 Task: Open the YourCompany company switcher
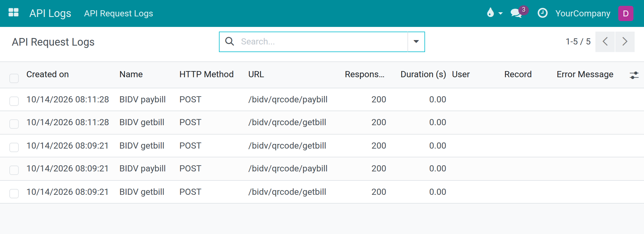(x=583, y=13)
